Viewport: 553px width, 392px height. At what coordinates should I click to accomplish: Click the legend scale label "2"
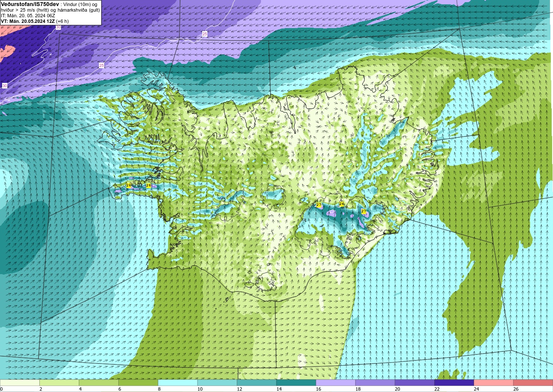pyautogui.click(x=41, y=389)
